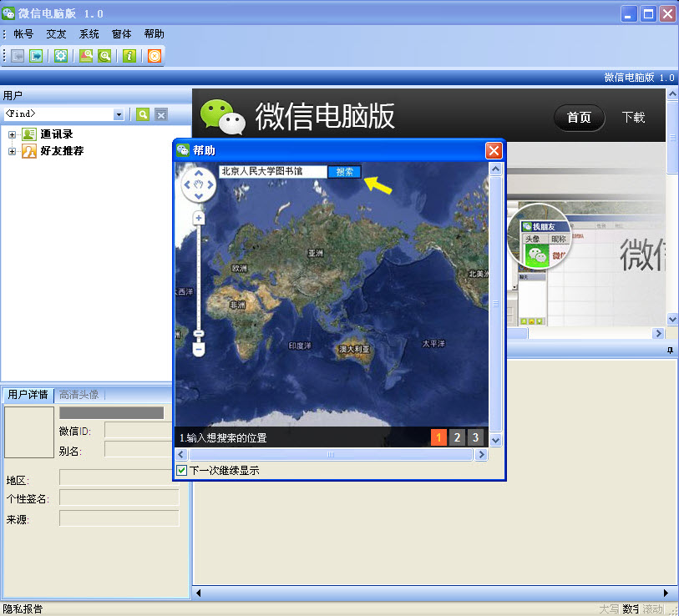Click the map location search text field
The width and height of the screenshot is (679, 616).
[x=272, y=172]
